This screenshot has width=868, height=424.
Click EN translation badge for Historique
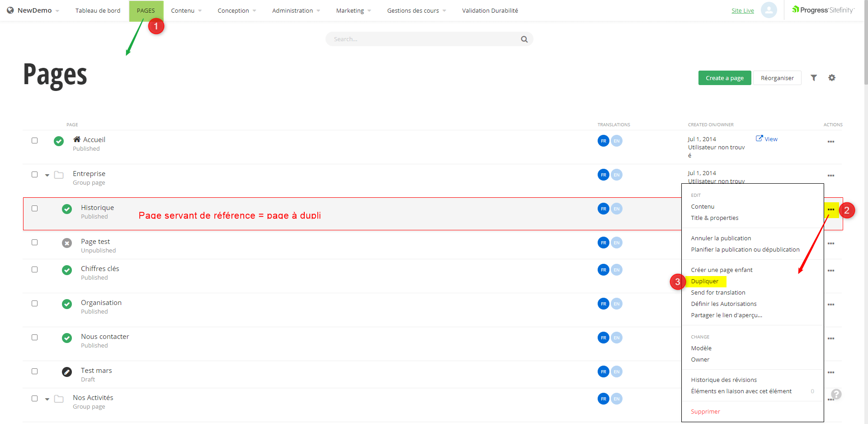pos(617,209)
